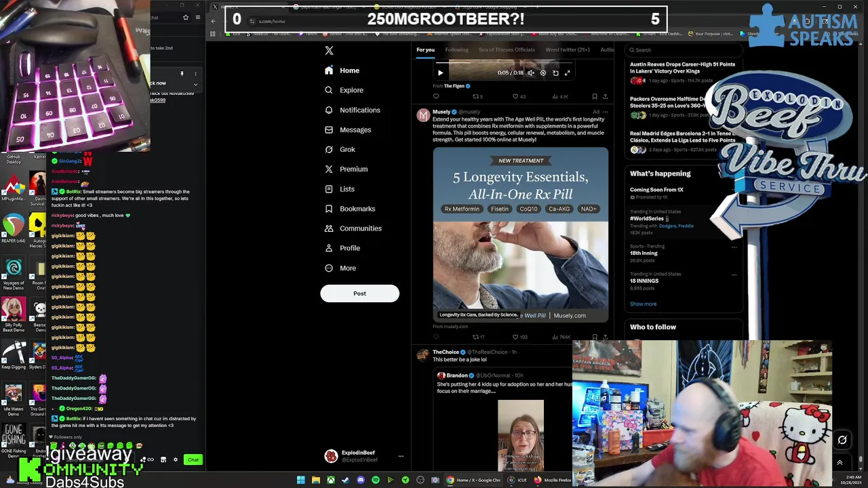Open video settings gear on the player
Screen dimensions: 868x488
pyautogui.click(x=542, y=73)
